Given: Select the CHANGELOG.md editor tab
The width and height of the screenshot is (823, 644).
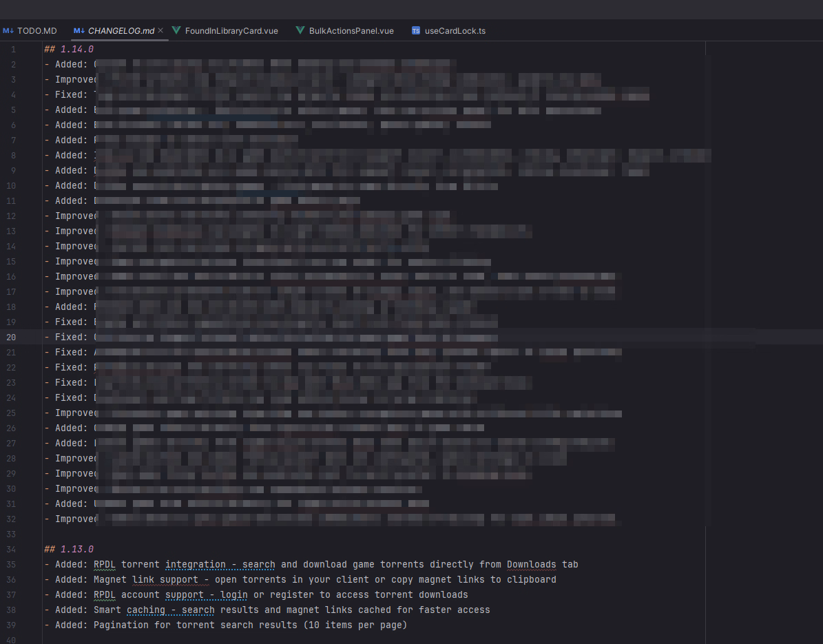Looking at the screenshot, I should [121, 31].
